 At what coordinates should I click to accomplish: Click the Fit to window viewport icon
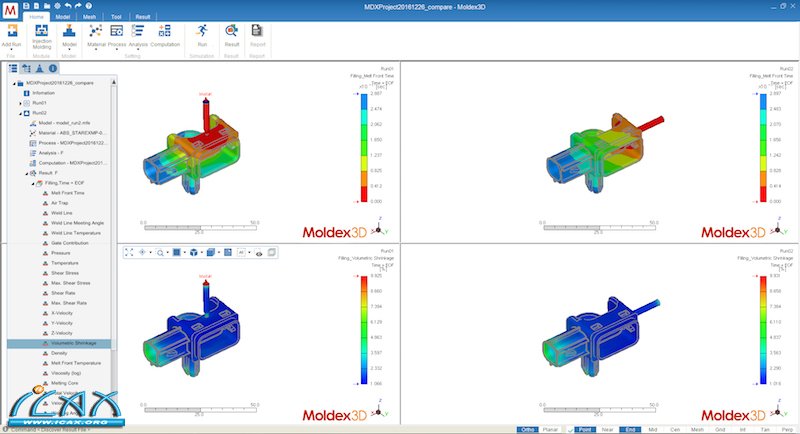[129, 252]
